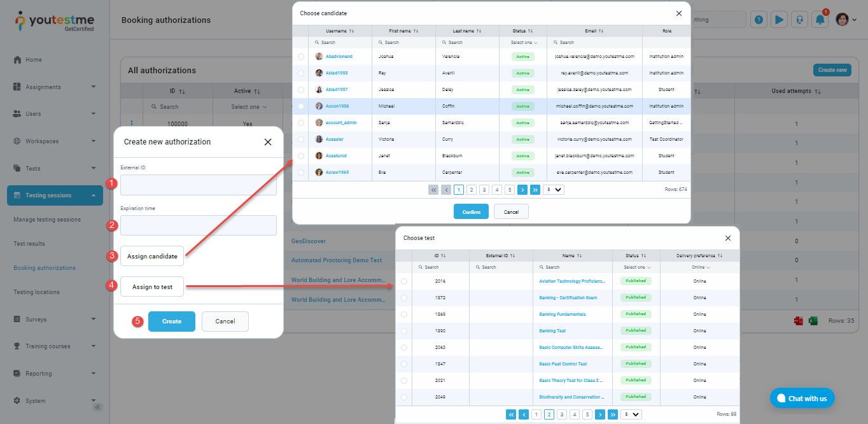Open Status filter in Choose candidate
This screenshot has height=424, width=868.
524,43
